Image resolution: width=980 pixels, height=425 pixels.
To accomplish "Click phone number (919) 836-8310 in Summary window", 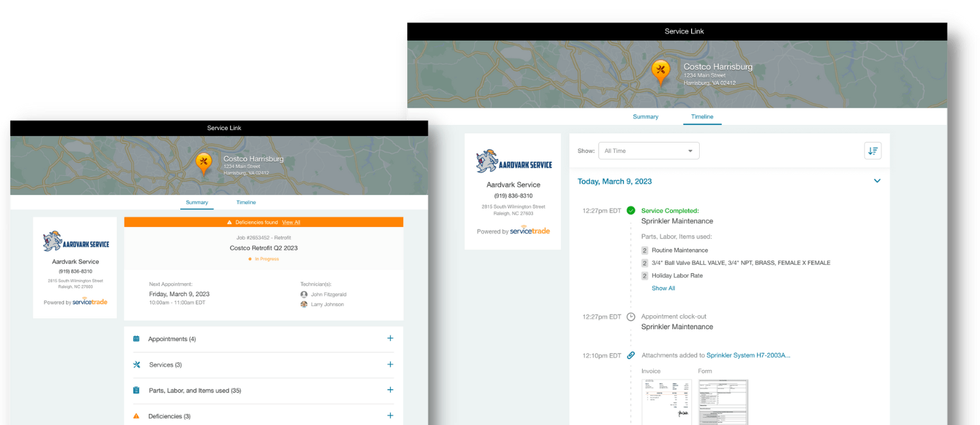I will tap(76, 271).
